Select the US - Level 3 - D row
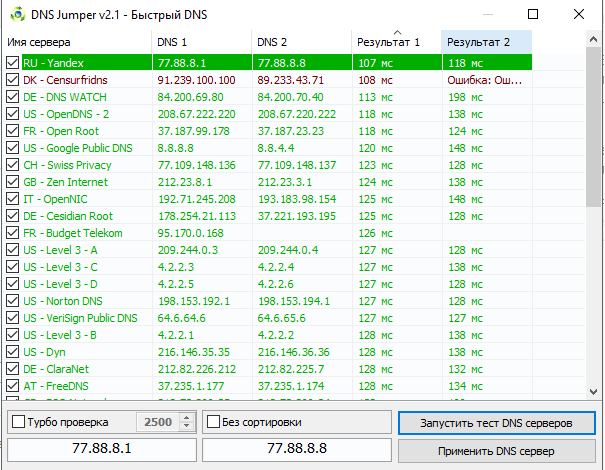The image size is (605, 470). click(x=269, y=284)
